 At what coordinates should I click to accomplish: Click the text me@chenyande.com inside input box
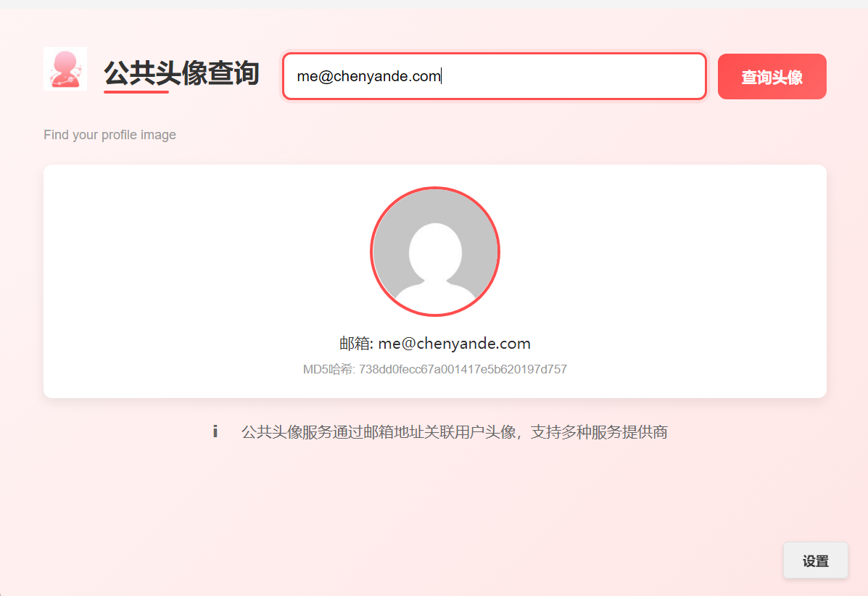[368, 76]
